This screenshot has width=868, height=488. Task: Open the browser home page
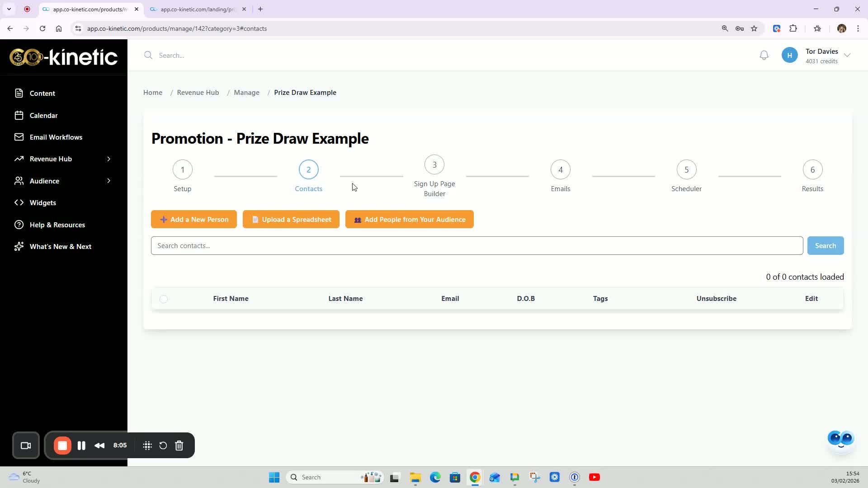[59, 28]
